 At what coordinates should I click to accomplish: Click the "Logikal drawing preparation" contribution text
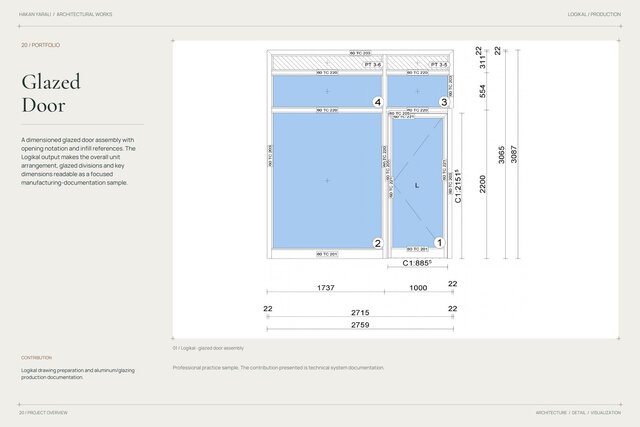[78, 374]
